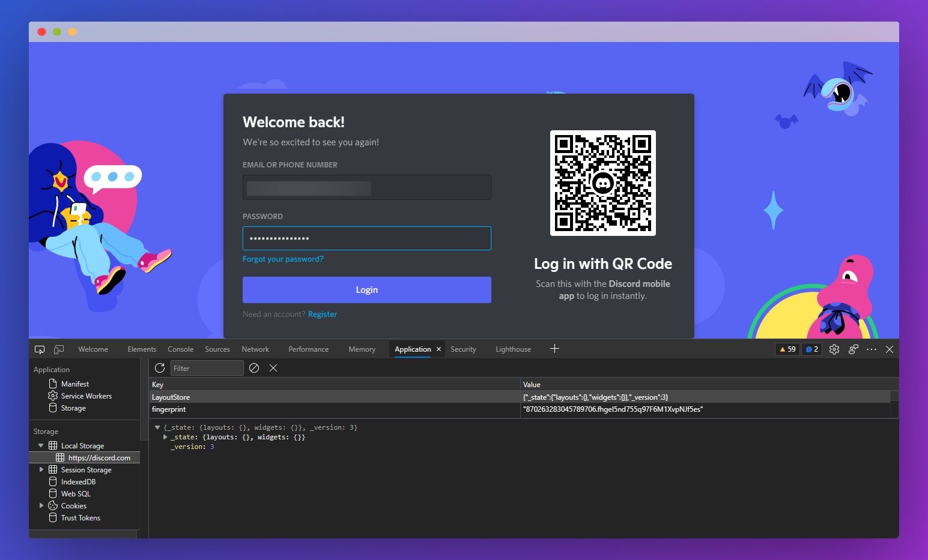Click the password input field
Screen dimensions: 928x560
point(367,238)
